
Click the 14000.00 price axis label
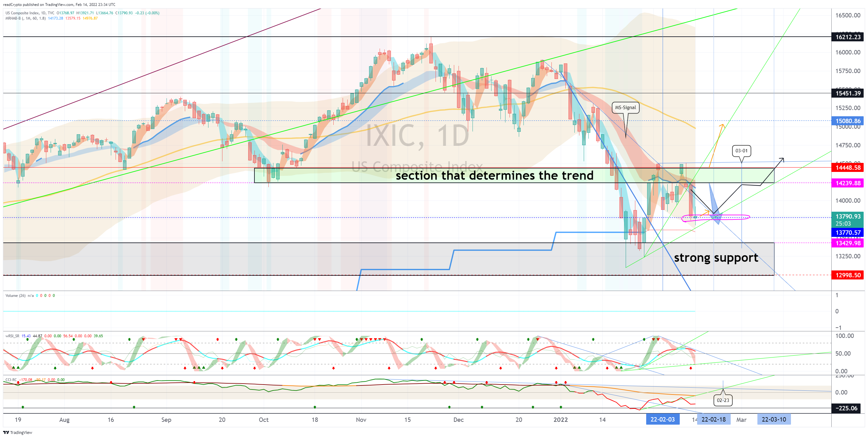click(848, 201)
